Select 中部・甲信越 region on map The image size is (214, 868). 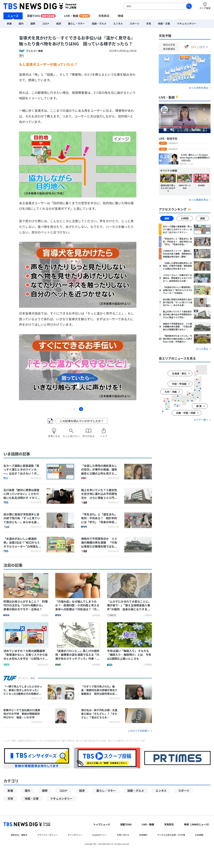point(180,384)
